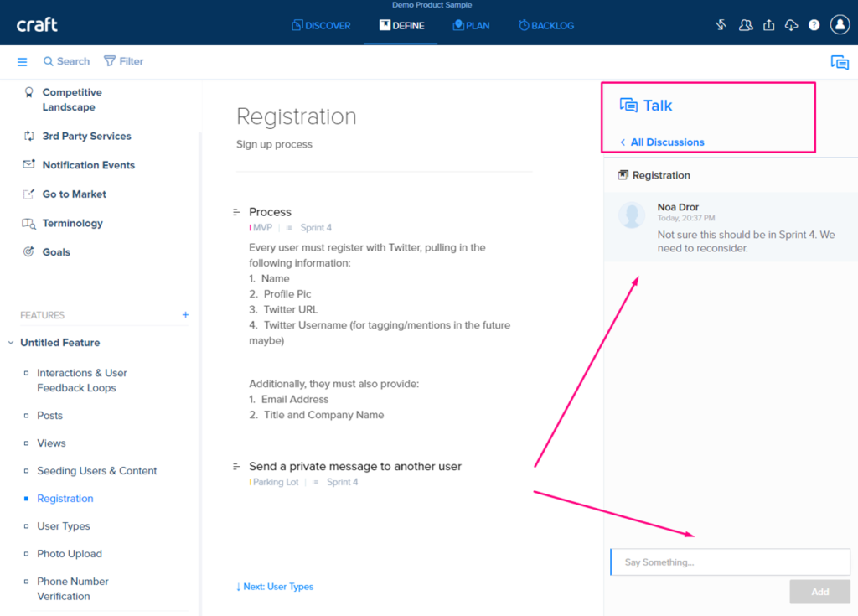Image resolution: width=858 pixels, height=616 pixels.
Task: Click Search text in toolbar
Action: (74, 61)
